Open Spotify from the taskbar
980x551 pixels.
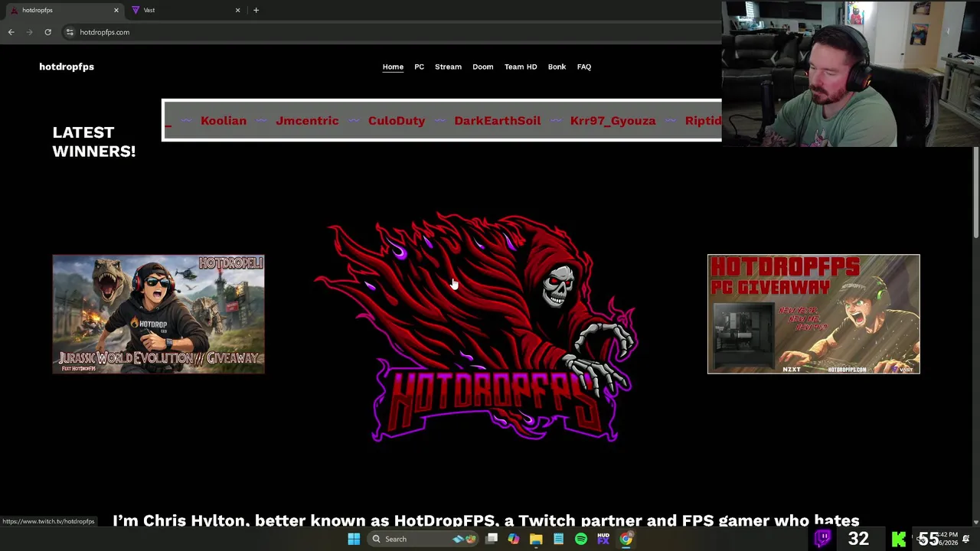tap(581, 539)
